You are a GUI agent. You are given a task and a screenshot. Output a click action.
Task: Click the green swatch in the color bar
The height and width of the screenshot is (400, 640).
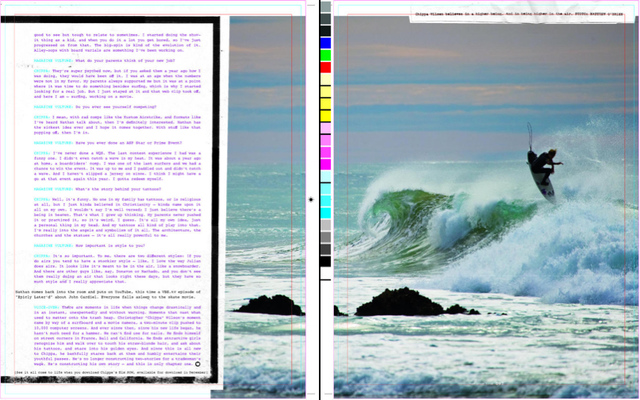point(325,55)
